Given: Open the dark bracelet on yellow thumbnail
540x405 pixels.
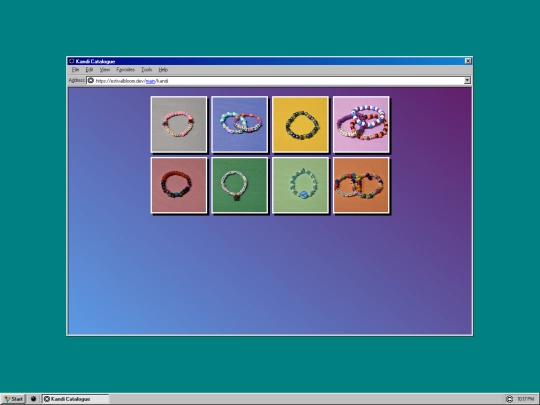Looking at the screenshot, I should pyautogui.click(x=300, y=124).
